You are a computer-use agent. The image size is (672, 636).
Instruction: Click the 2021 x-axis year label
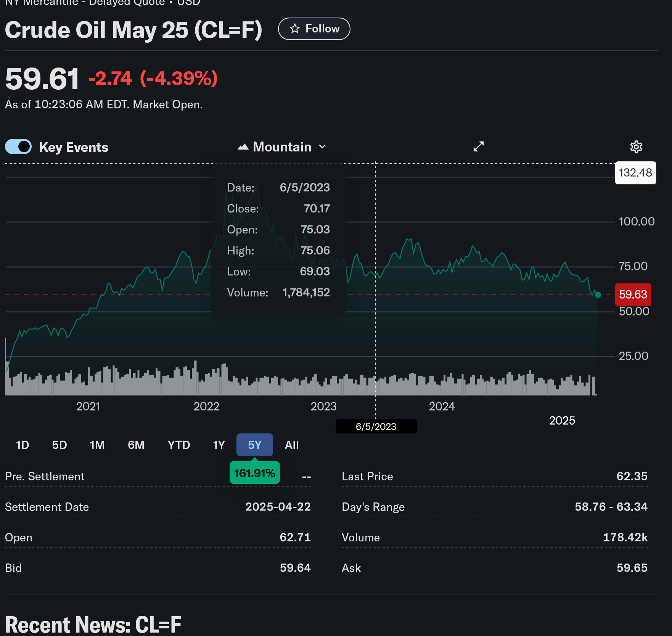pyautogui.click(x=88, y=406)
